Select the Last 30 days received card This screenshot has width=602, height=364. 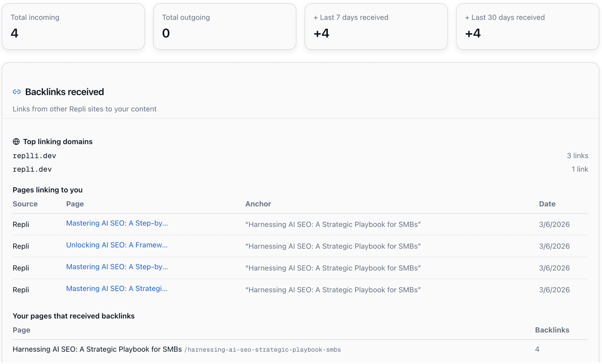click(x=527, y=26)
